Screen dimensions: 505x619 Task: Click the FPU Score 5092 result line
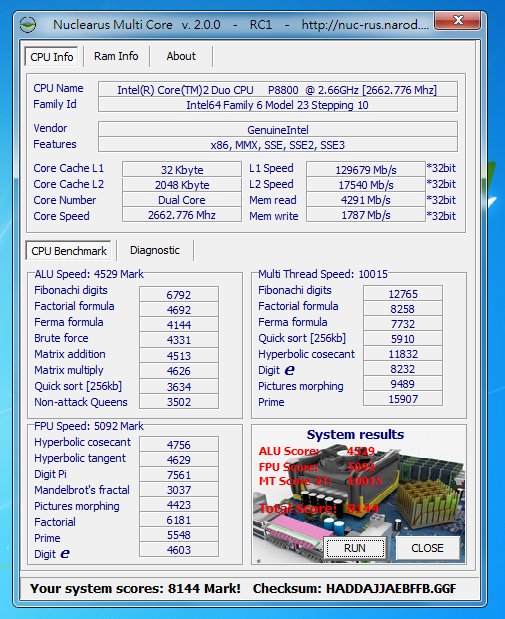pos(317,467)
